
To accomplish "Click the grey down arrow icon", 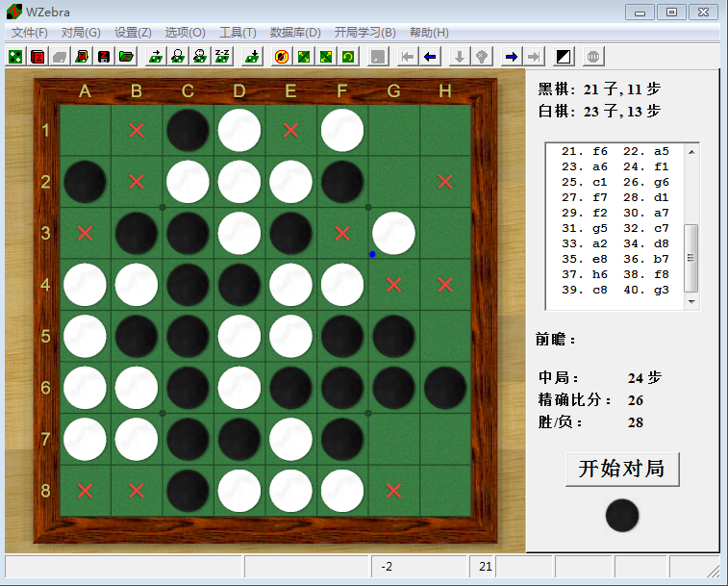I will (x=460, y=57).
